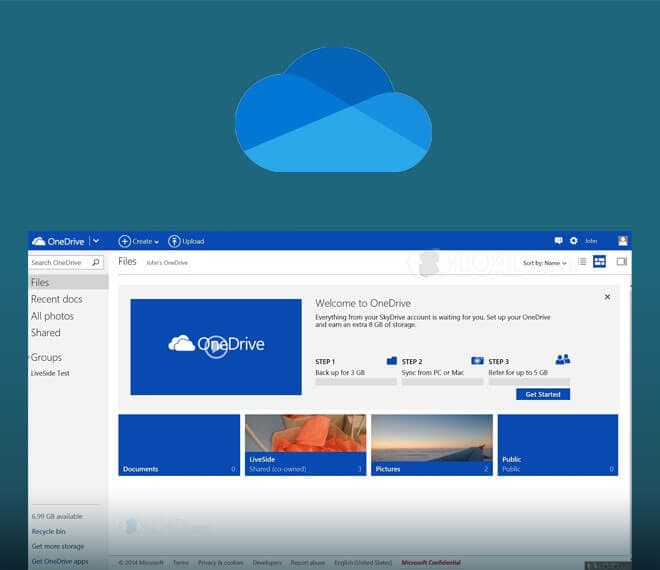Click John's OneDrive breadcrumb
The image size is (660, 570).
167,263
